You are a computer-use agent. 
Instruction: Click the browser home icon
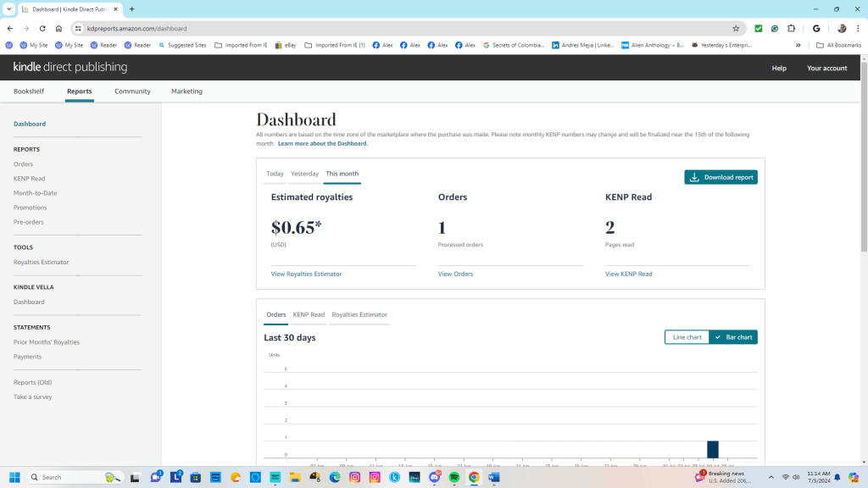point(58,28)
